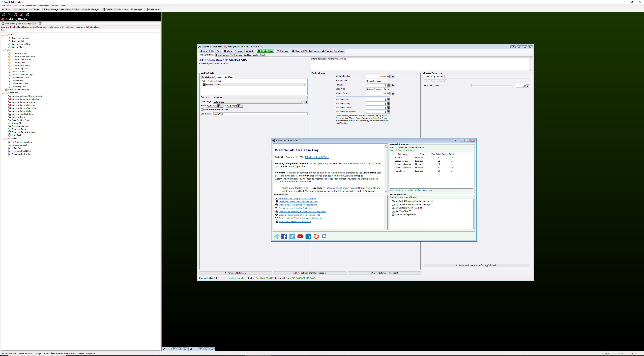Click the Reddit icon on Home Page

point(316,236)
